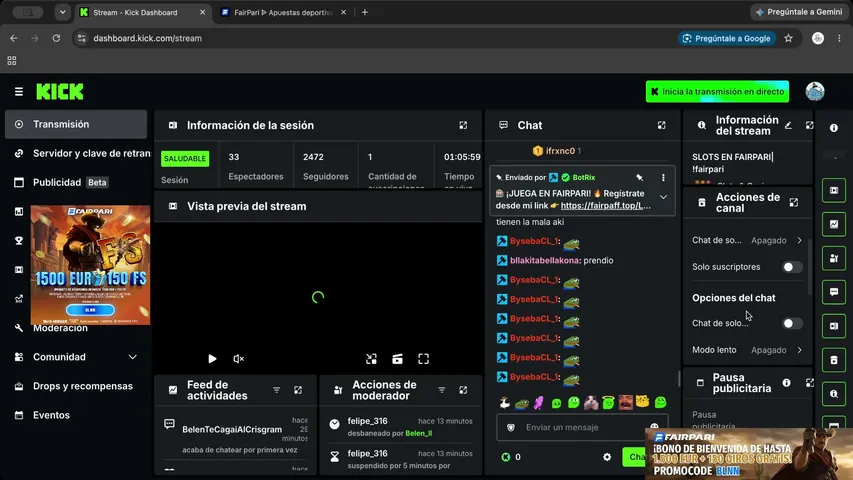Open Chrome's three-dot menu

839,38
